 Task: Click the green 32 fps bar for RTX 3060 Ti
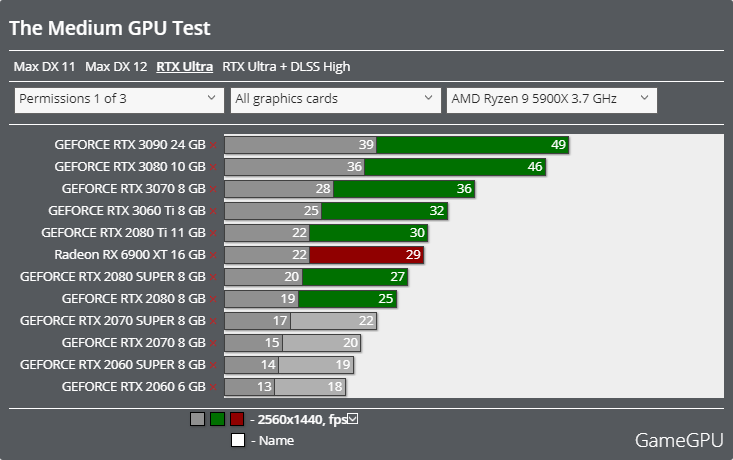(385, 211)
